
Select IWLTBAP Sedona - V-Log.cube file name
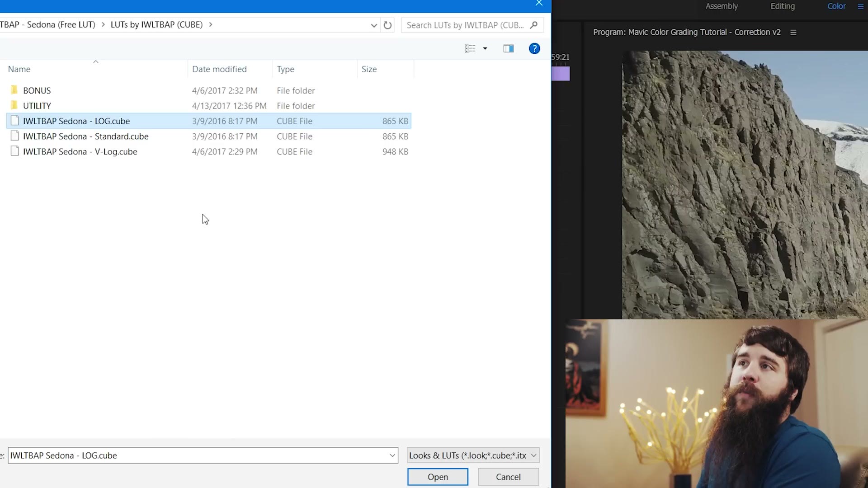[80, 152]
